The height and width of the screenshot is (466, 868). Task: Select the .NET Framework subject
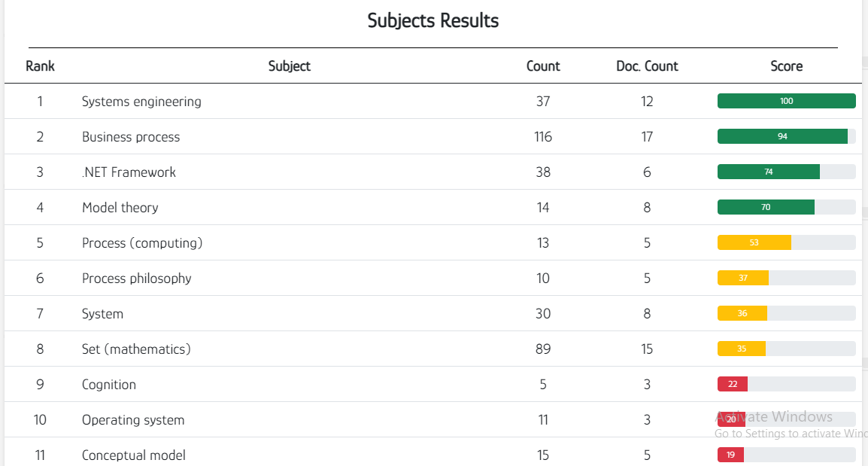pos(129,172)
